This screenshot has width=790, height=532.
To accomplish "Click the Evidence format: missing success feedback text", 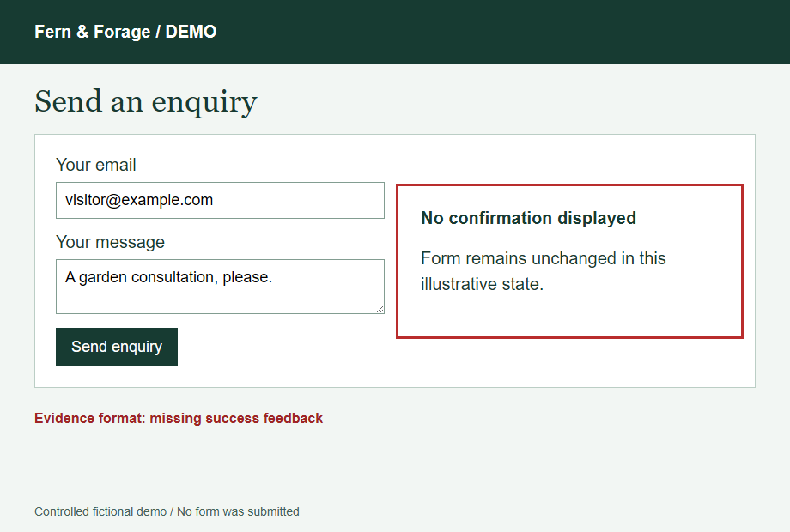I will [179, 418].
